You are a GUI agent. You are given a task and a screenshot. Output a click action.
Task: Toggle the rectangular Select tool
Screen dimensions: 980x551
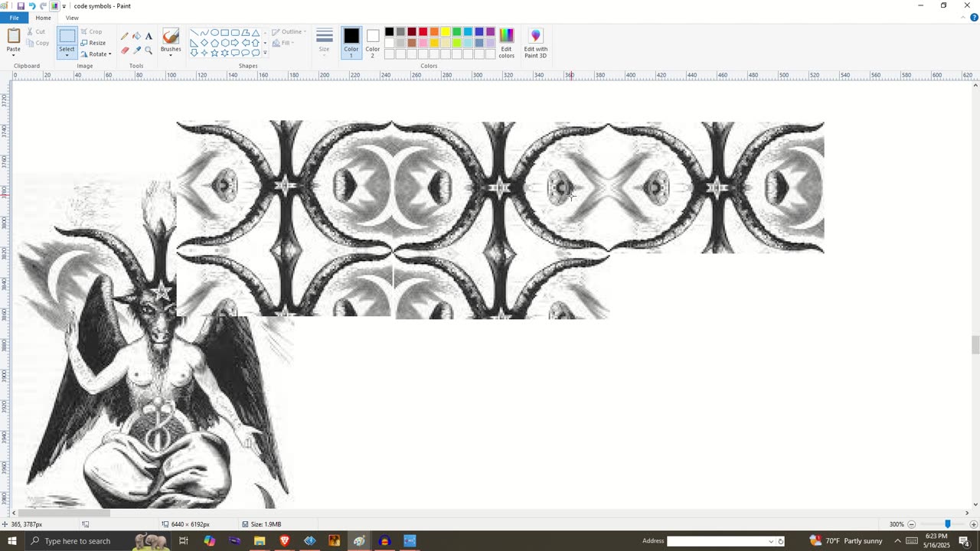click(67, 37)
